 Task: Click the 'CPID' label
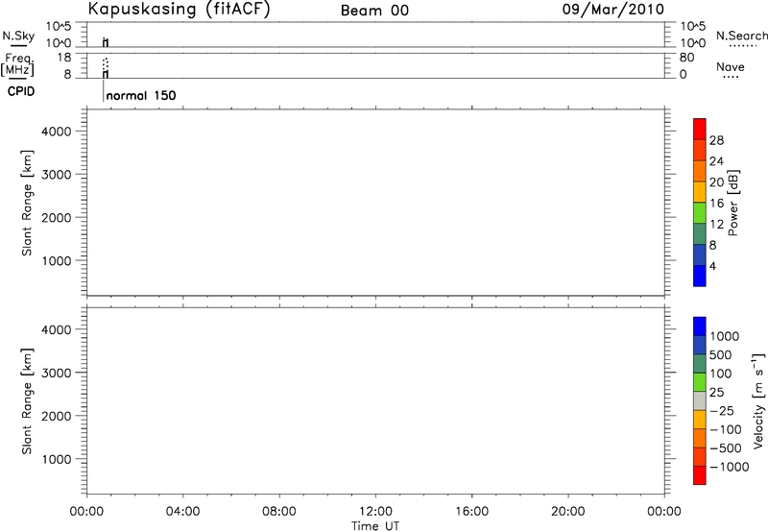[21, 91]
